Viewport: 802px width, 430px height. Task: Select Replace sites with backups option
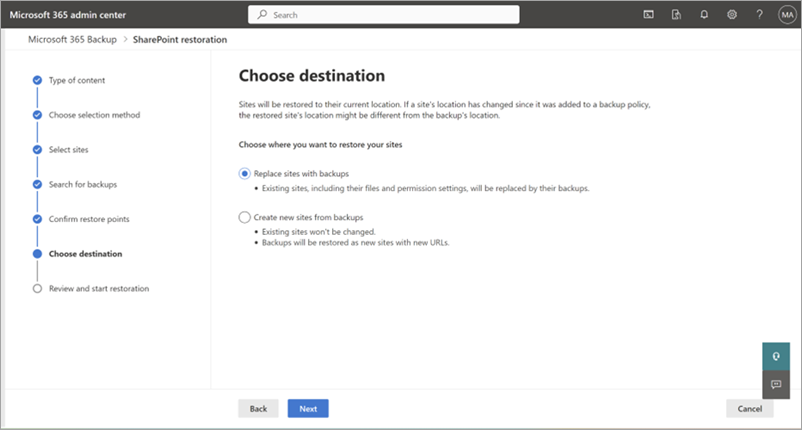point(245,173)
